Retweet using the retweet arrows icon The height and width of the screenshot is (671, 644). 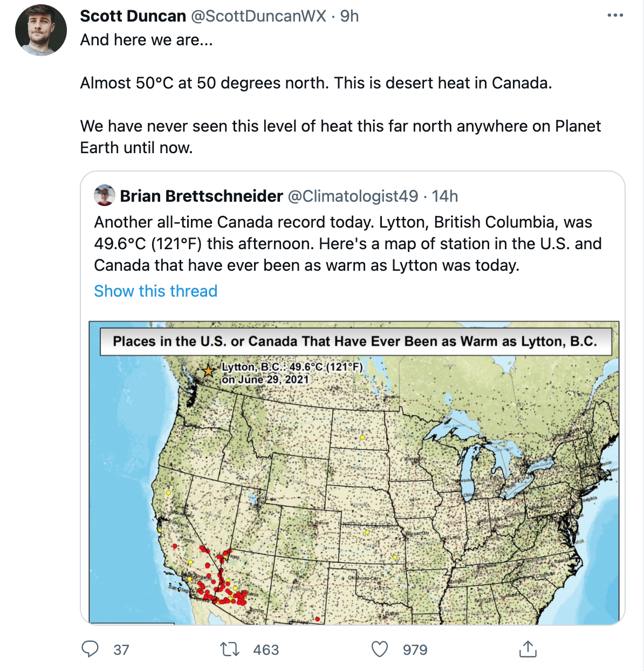coord(230,649)
